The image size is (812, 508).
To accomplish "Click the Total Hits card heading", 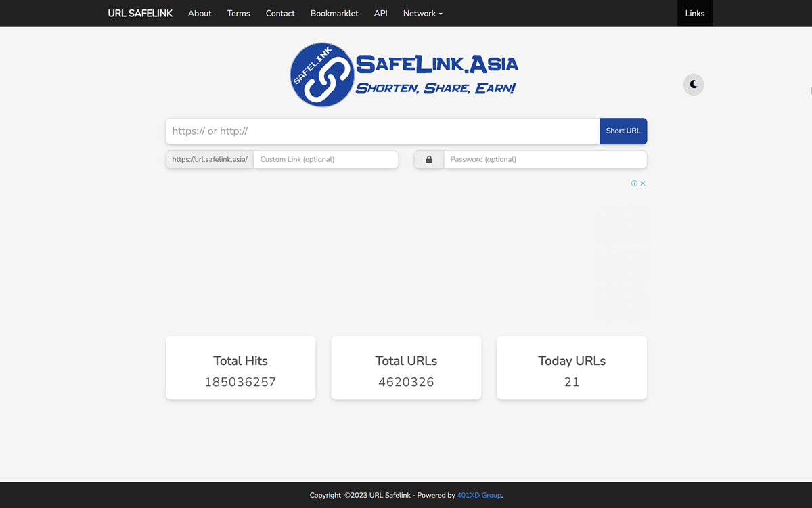I will (x=240, y=361).
